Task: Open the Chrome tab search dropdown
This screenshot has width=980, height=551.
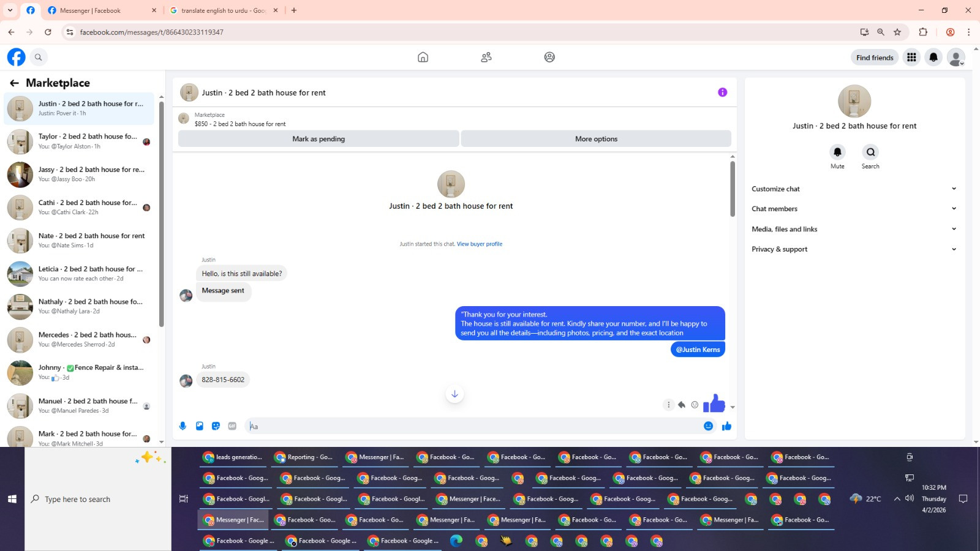Action: 10,10
